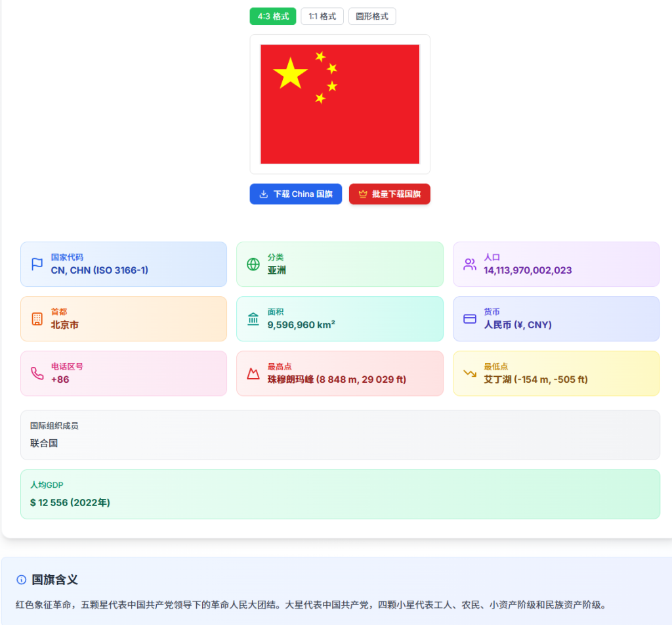Viewport: 672px width, 625px height.
Task: Switch to 1:1 格式 flag format
Action: click(322, 16)
